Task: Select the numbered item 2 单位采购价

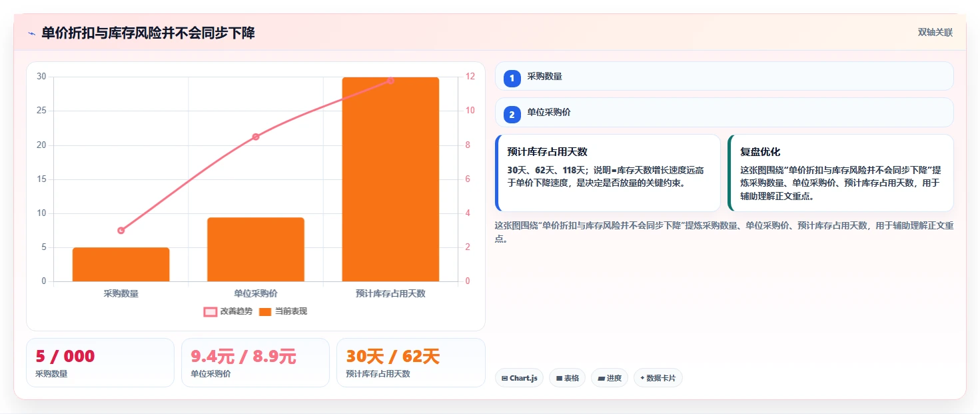Action: tap(724, 113)
